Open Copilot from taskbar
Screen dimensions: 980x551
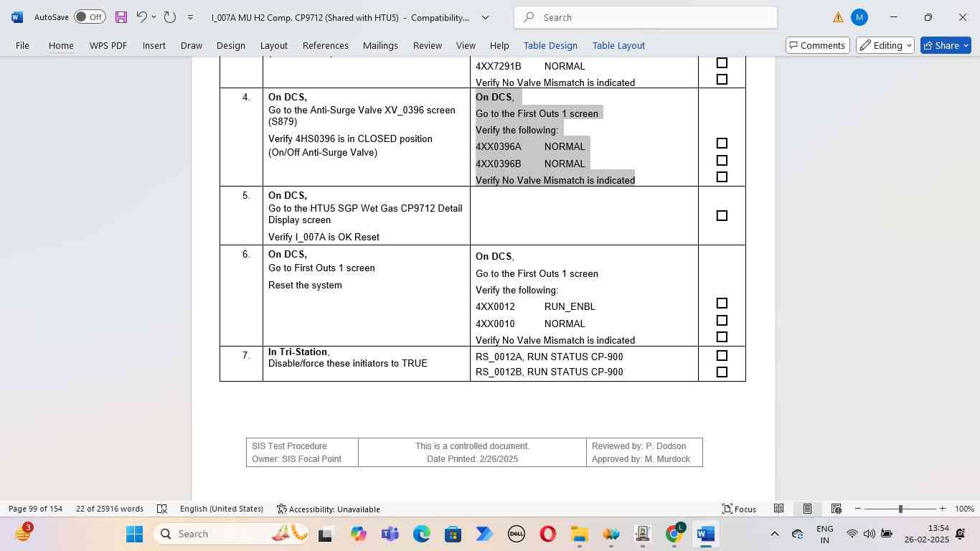[358, 534]
